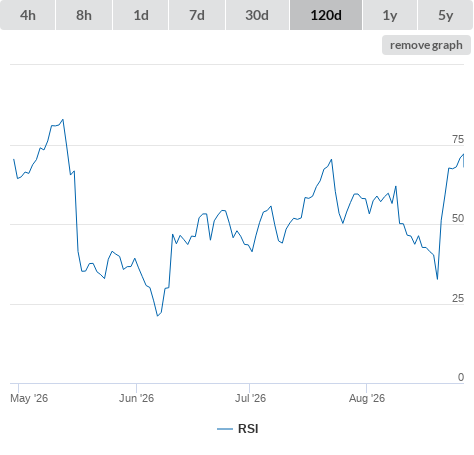The height and width of the screenshot is (455, 474).
Task: Switch to the 4h time range
Action: [x=28, y=15]
